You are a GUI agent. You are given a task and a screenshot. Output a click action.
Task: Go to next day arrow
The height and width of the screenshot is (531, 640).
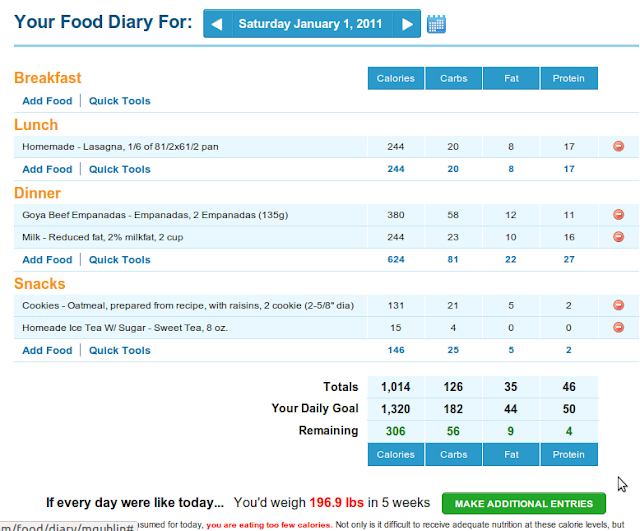[x=407, y=24]
